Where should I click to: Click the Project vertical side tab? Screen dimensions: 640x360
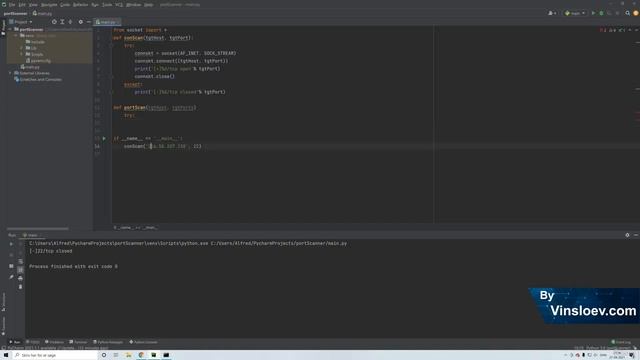point(3,27)
